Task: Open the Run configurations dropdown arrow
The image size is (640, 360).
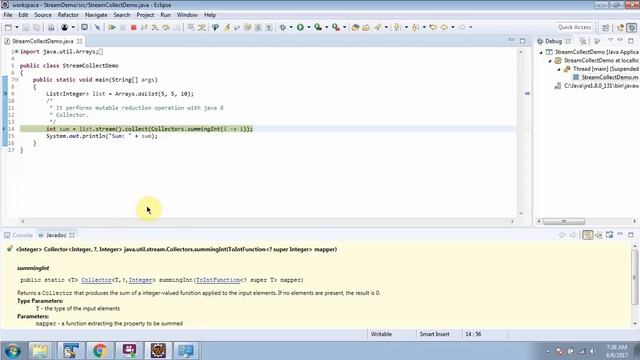Action: tap(309, 27)
